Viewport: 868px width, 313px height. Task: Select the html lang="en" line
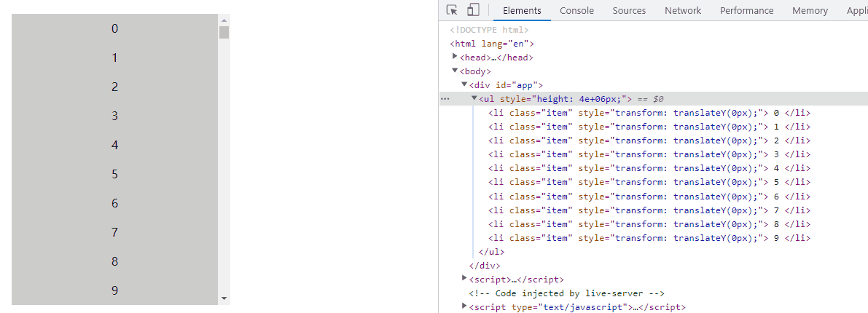(491, 44)
